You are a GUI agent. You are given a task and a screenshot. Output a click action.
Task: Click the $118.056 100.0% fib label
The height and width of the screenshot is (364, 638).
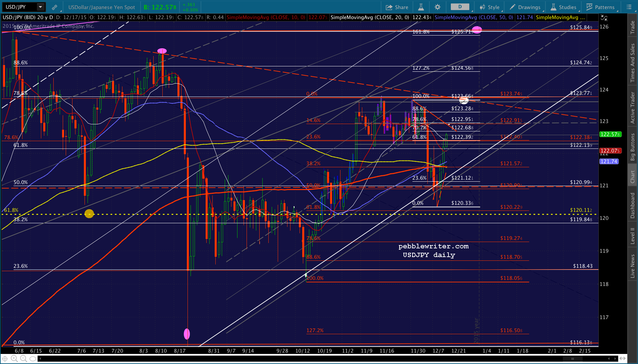[x=511, y=278]
